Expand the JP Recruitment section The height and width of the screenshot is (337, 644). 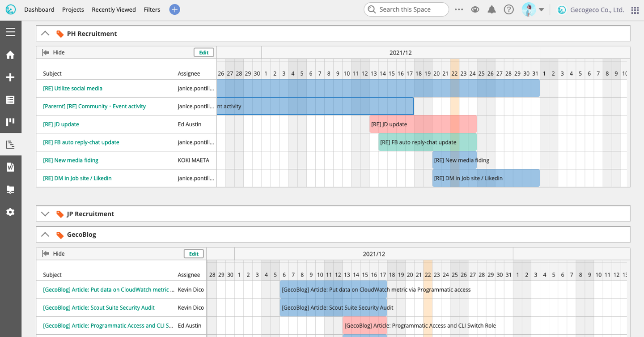[x=45, y=214]
